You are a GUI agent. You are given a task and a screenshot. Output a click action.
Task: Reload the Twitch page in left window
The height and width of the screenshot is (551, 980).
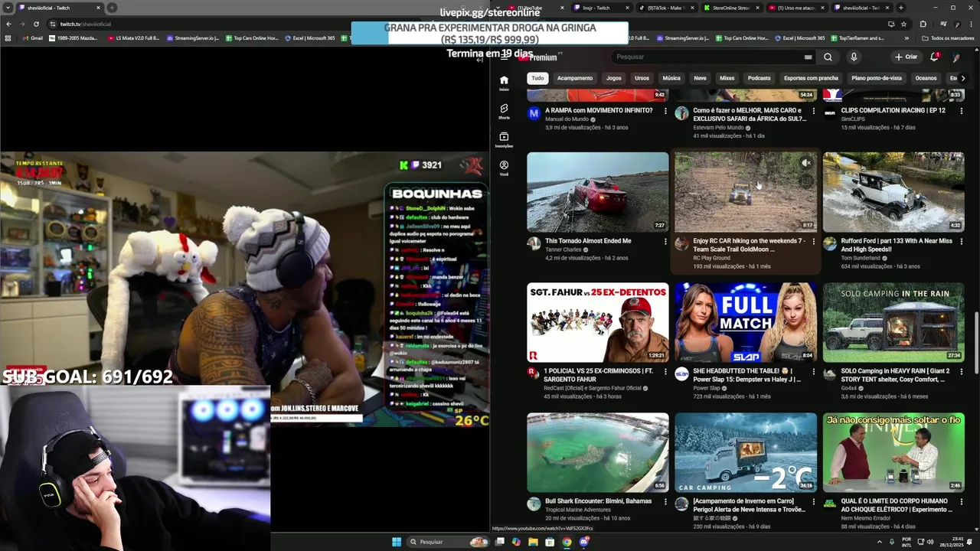36,24
